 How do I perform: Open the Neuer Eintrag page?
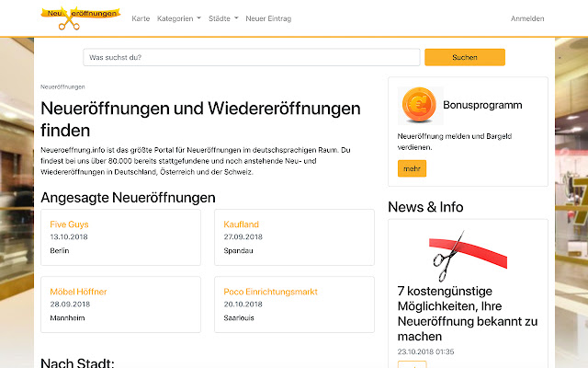268,18
